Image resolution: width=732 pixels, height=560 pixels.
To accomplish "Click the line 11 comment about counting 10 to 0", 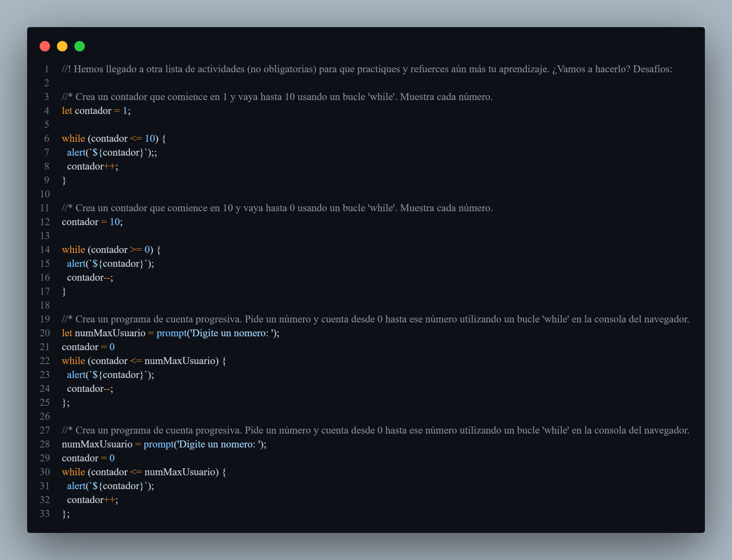I will coord(277,208).
